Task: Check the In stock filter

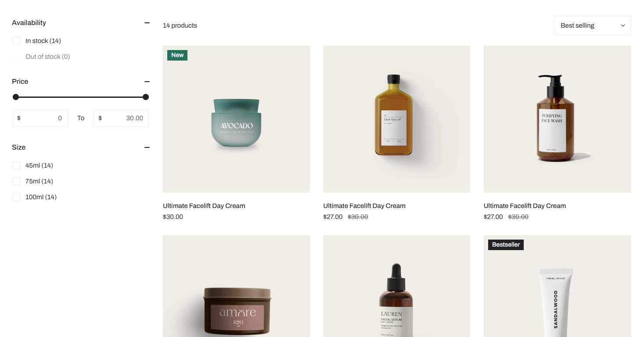Action: 16,41
